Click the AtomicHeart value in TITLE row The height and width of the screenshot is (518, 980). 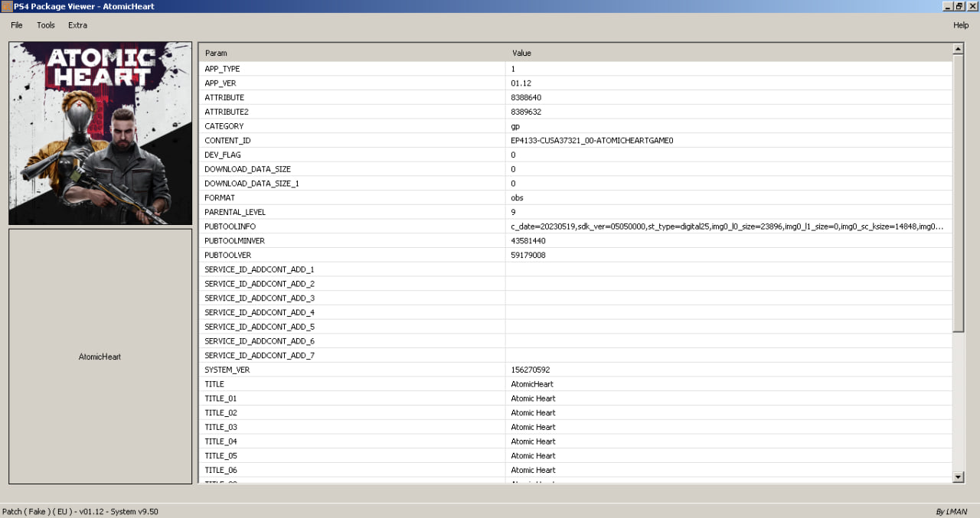532,384
